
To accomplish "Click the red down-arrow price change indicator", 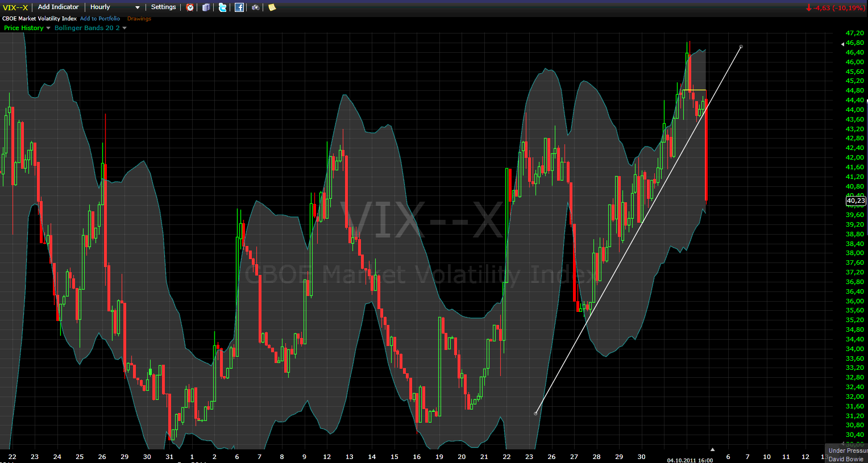I will click(x=809, y=8).
